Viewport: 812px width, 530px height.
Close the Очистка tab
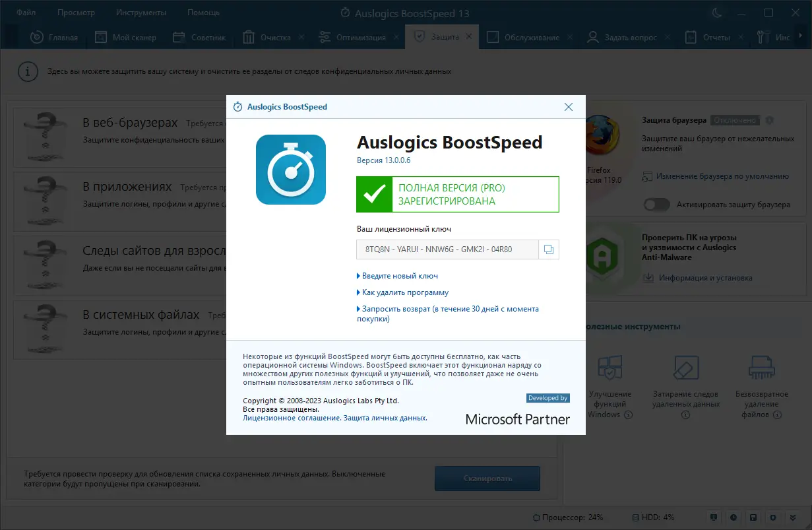[301, 37]
